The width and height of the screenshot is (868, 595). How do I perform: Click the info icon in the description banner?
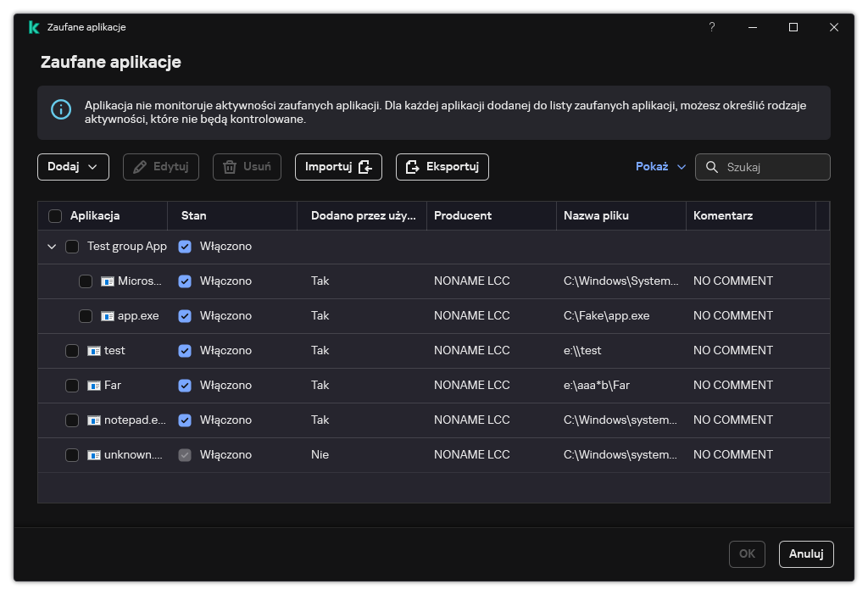[61, 109]
